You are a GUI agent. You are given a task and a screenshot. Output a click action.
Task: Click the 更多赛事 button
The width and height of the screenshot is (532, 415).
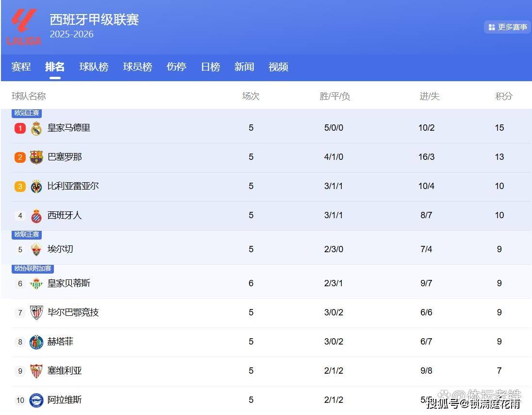507,27
